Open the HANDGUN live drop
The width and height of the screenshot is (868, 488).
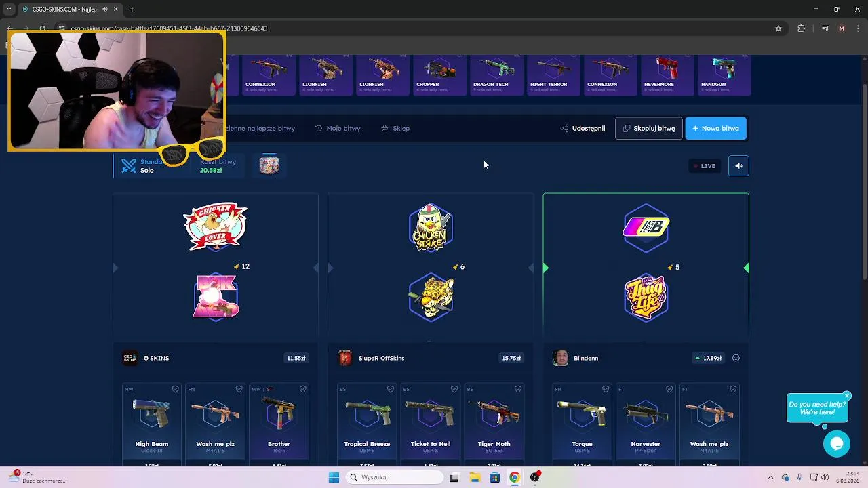[x=724, y=75]
